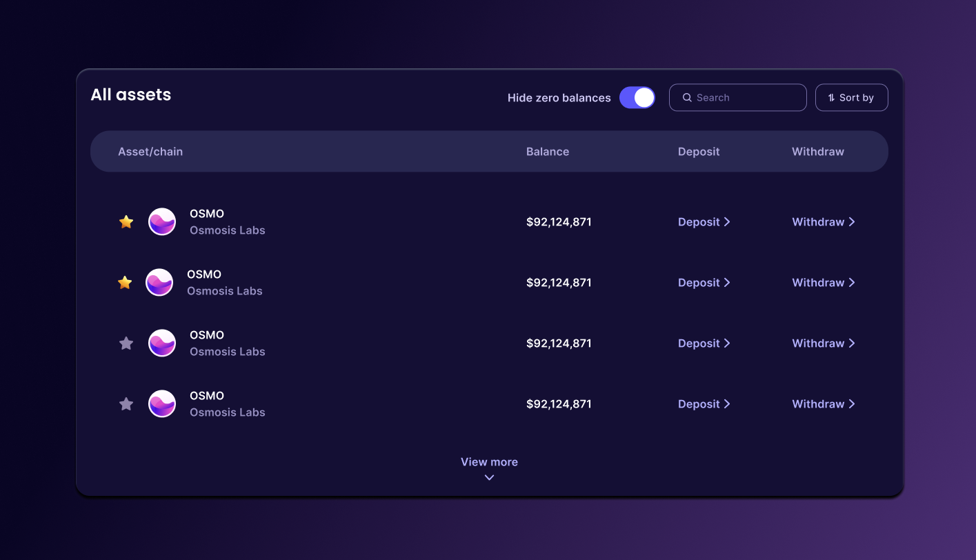Click the OSMO logo in the second row
The width and height of the screenshot is (976, 560).
[x=159, y=282]
